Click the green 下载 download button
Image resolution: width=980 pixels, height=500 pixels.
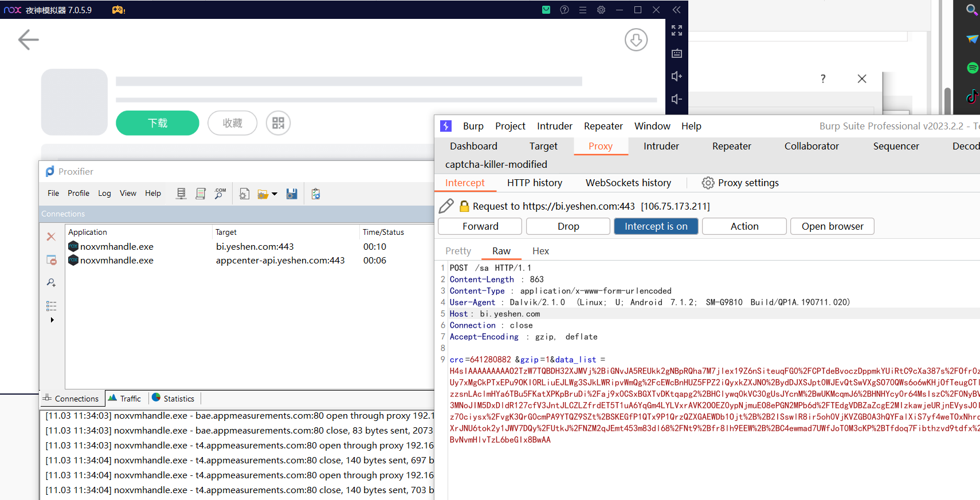(x=158, y=123)
